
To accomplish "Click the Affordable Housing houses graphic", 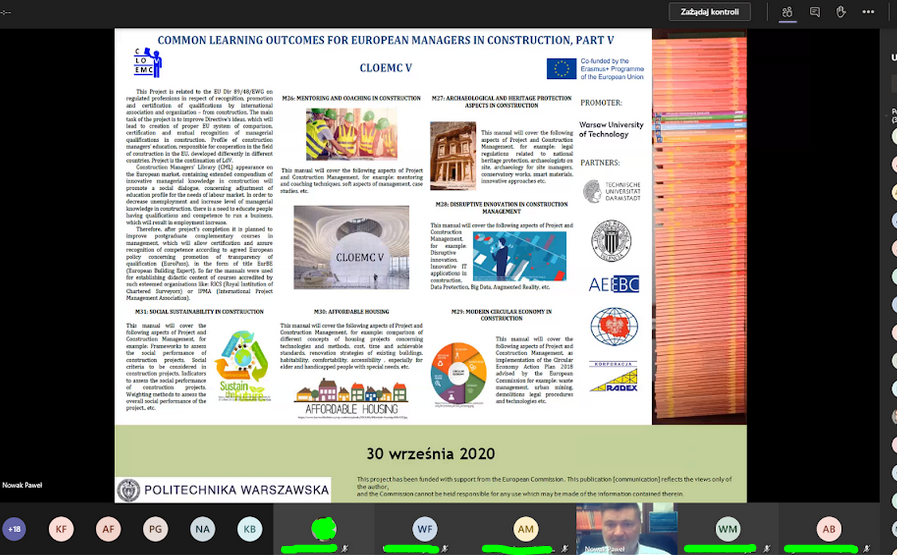I will click(x=351, y=397).
